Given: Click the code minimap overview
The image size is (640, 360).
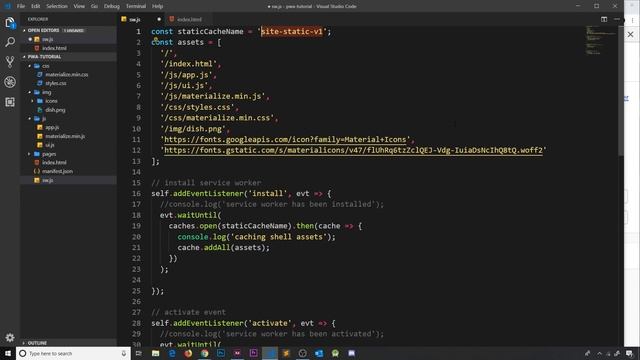Looking at the screenshot, I should (x=601, y=40).
